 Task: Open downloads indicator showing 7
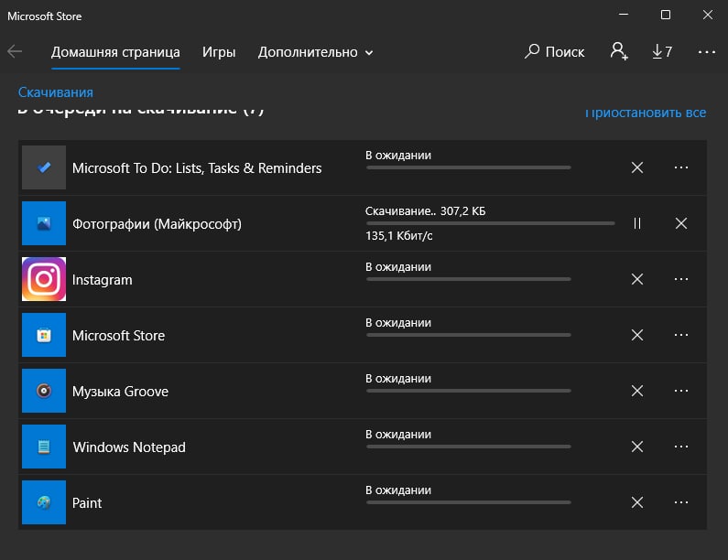click(x=662, y=51)
